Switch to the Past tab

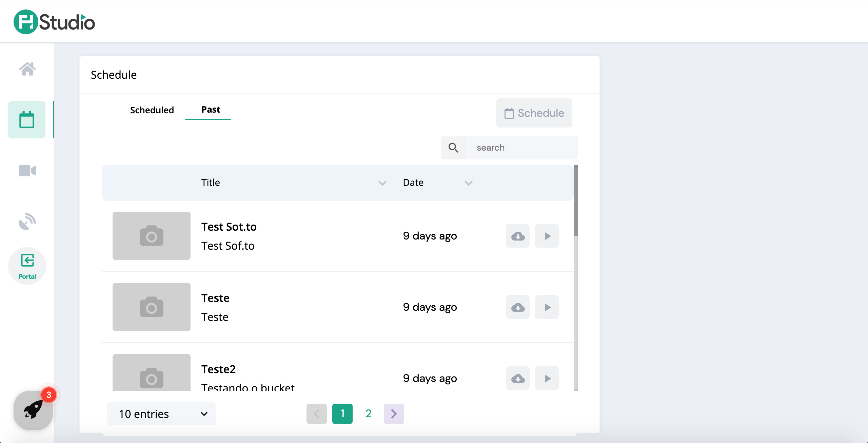(x=211, y=110)
